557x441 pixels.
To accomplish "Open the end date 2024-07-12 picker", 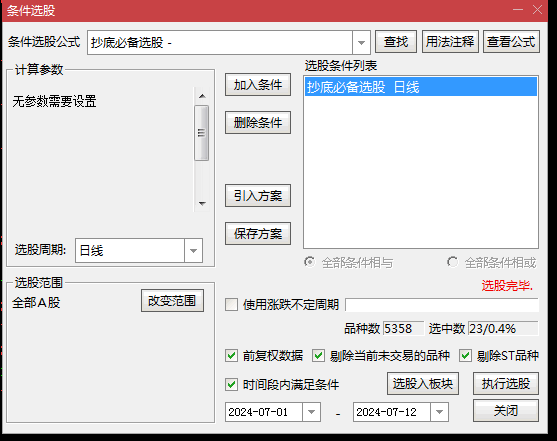I will [x=439, y=412].
